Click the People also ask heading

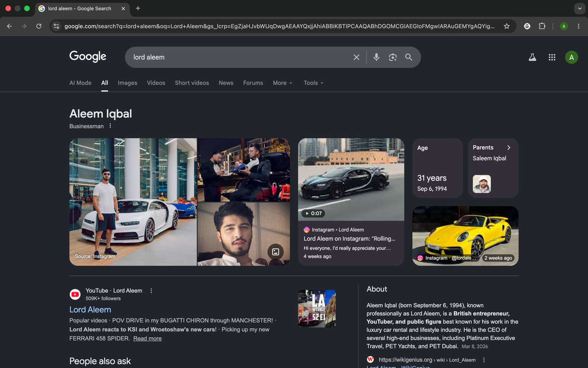100,361
